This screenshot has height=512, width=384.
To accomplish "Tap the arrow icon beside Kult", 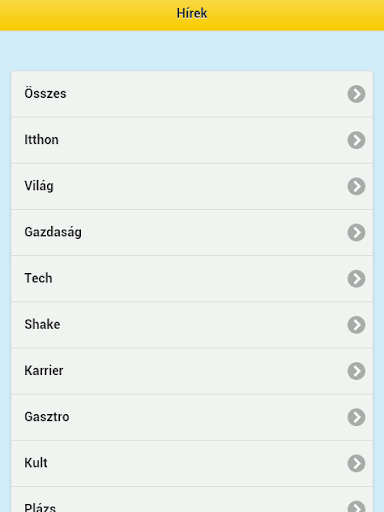I will (x=356, y=463).
